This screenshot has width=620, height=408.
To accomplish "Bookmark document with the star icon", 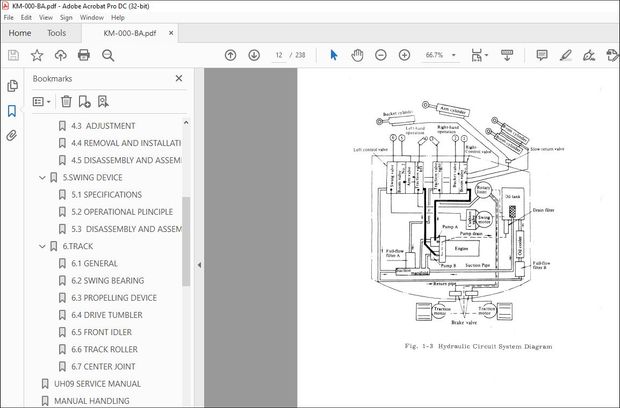I will coord(37,55).
